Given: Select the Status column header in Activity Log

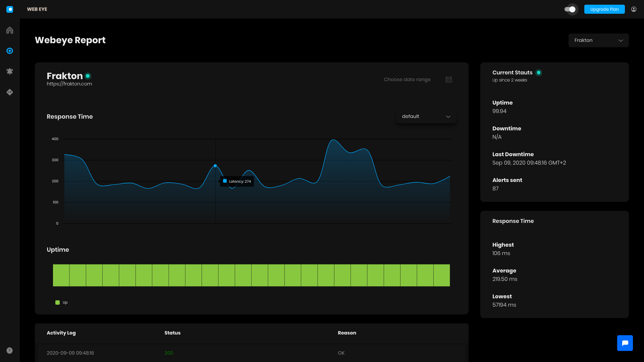Looking at the screenshot, I should pyautogui.click(x=172, y=333).
